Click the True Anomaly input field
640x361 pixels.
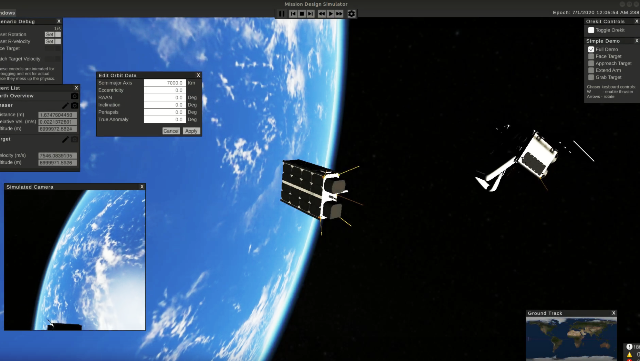tap(165, 120)
